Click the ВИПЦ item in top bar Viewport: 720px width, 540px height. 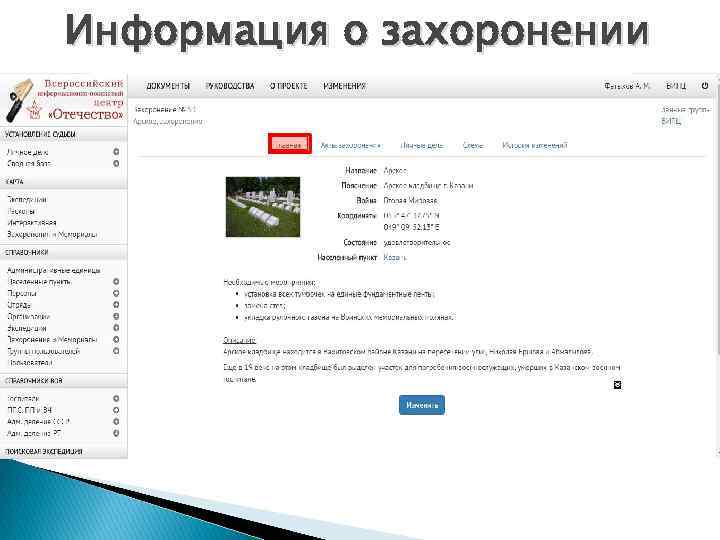(676, 86)
